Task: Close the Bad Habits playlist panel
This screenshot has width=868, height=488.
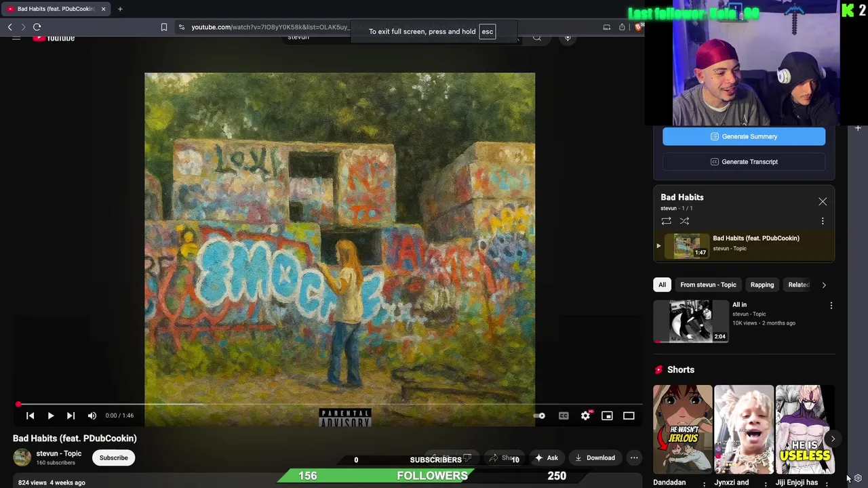Action: (x=823, y=201)
